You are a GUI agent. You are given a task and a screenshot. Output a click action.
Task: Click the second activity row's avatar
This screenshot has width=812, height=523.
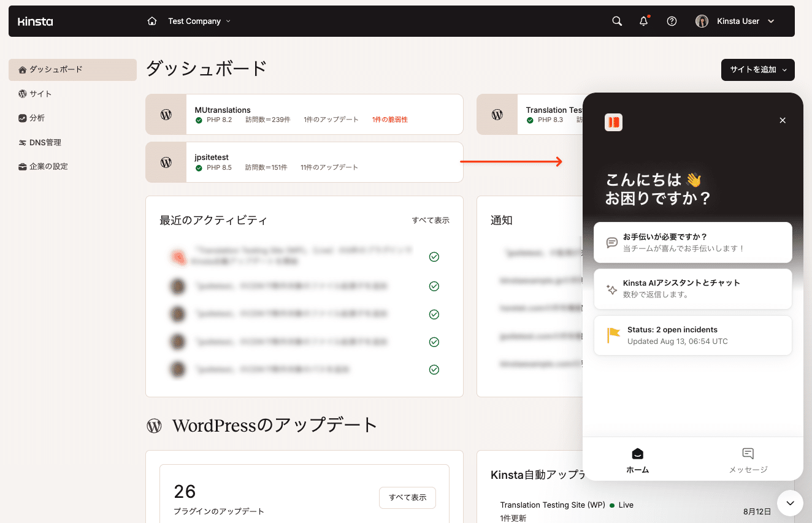click(x=178, y=286)
